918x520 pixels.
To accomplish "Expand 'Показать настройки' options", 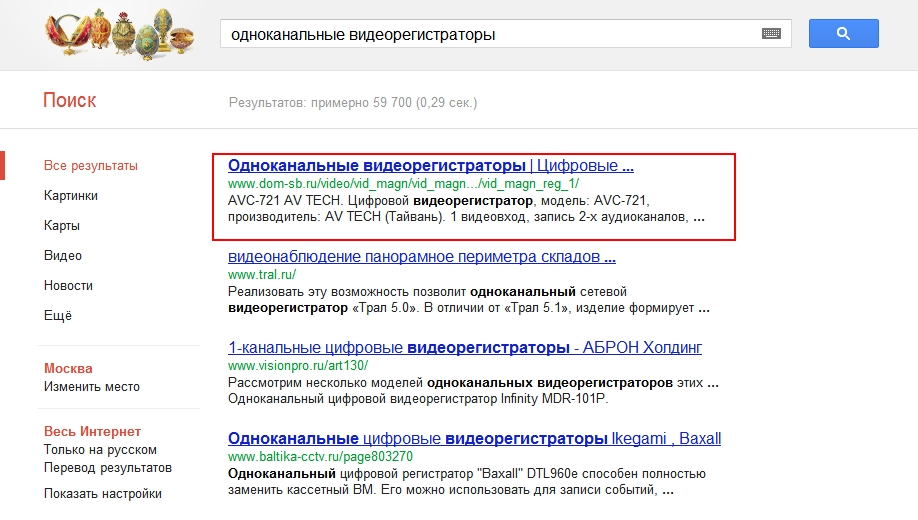I will 102,494.
